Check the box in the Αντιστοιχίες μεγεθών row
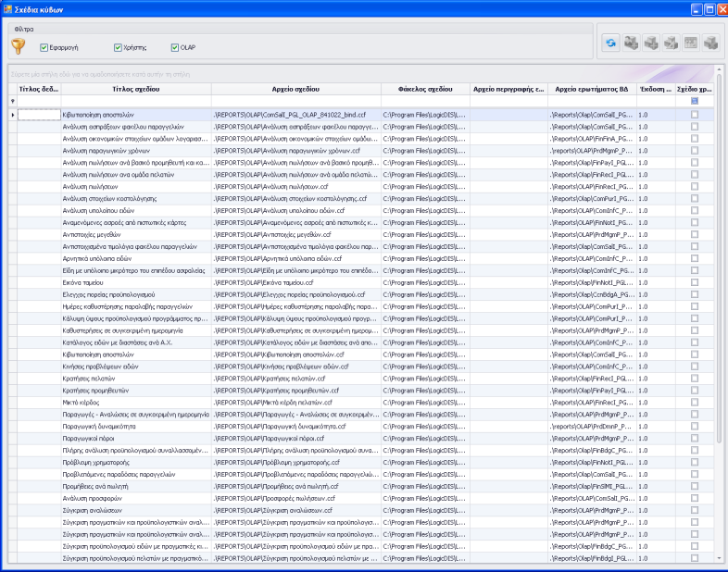728x572 pixels. [695, 234]
